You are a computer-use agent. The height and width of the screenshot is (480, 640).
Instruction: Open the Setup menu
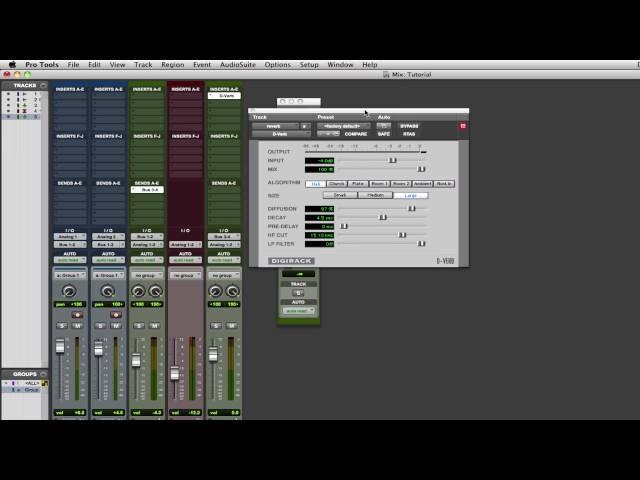coord(309,64)
